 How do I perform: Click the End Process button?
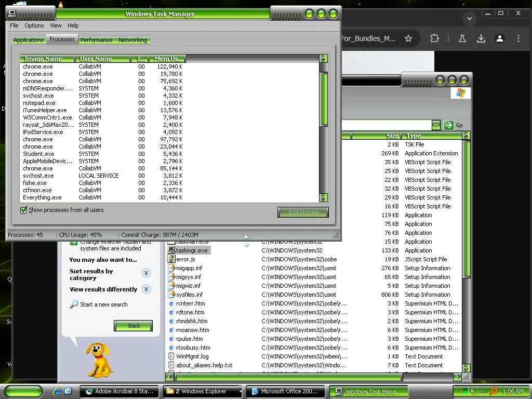[303, 212]
